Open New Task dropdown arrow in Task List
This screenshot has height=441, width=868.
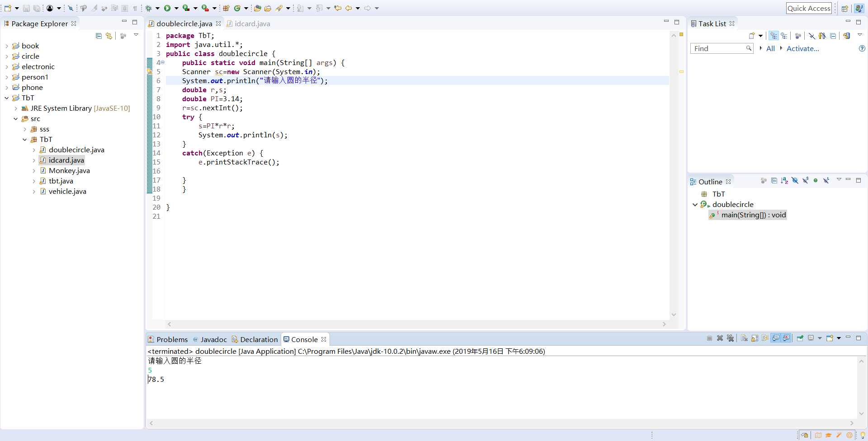click(x=760, y=36)
